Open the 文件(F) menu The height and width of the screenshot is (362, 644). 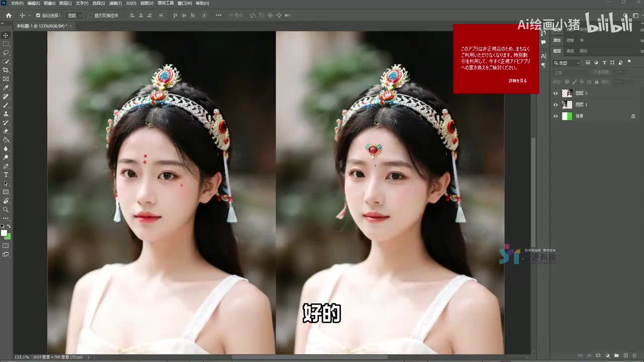coord(17,3)
